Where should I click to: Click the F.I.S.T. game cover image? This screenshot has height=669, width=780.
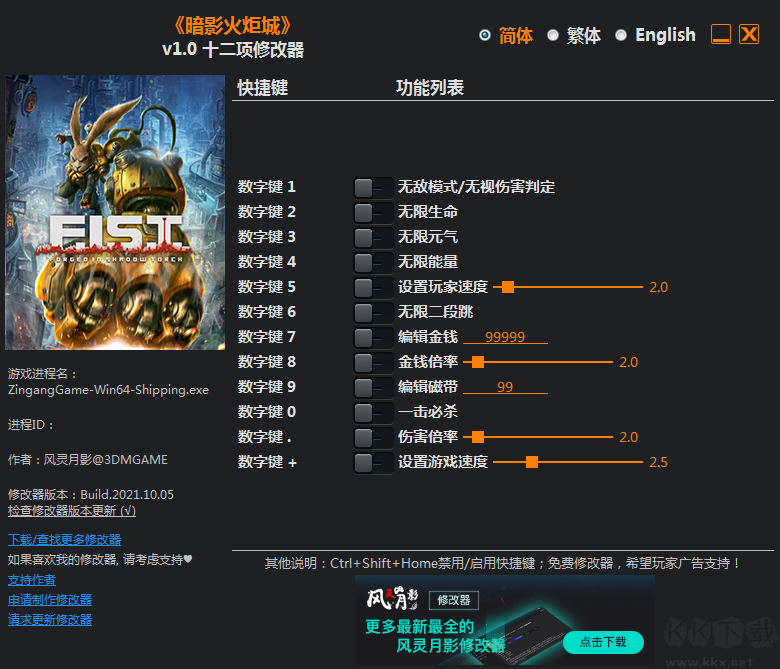tap(115, 212)
